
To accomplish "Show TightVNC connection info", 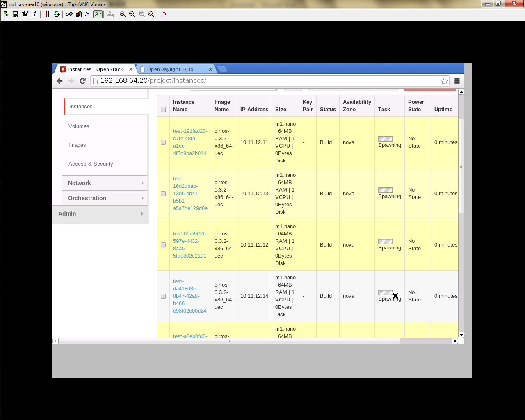I will (x=34, y=14).
